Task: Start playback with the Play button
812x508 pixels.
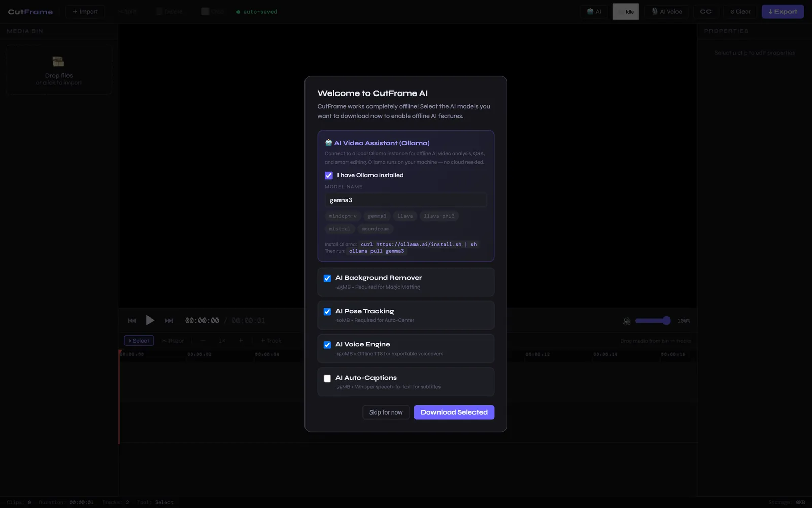Action: pos(150,321)
